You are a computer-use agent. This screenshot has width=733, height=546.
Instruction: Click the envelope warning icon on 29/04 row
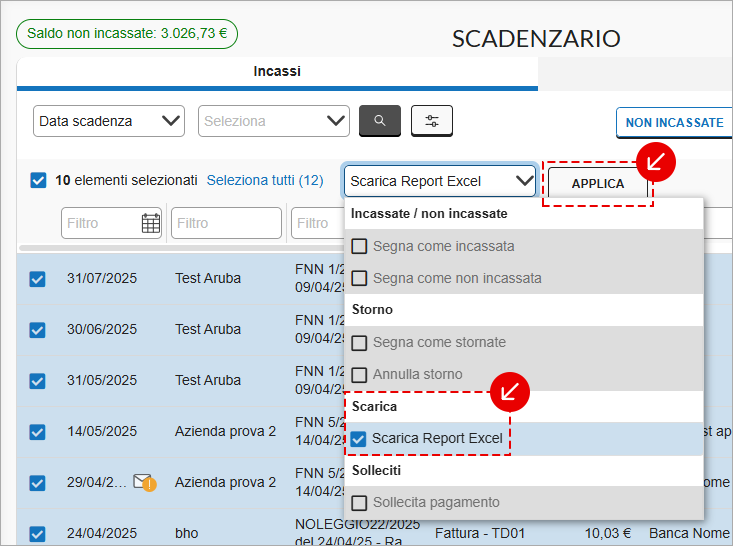tap(145, 482)
